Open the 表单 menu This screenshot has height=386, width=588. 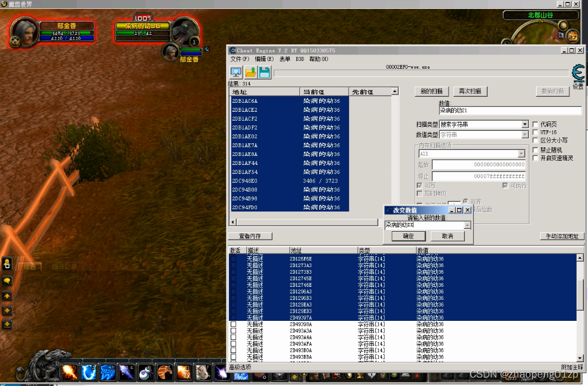[284, 59]
